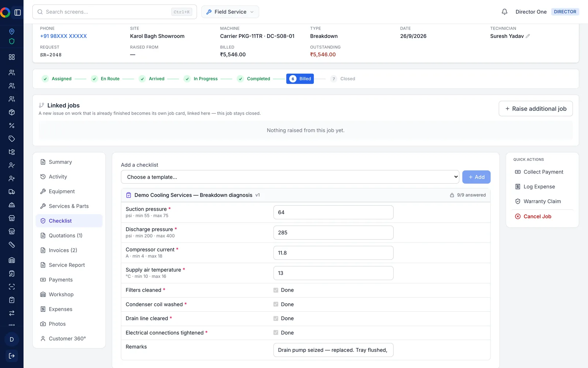This screenshot has width=588, height=368.
Task: Open the swap arrows icon in sidebar
Action: 12,313
